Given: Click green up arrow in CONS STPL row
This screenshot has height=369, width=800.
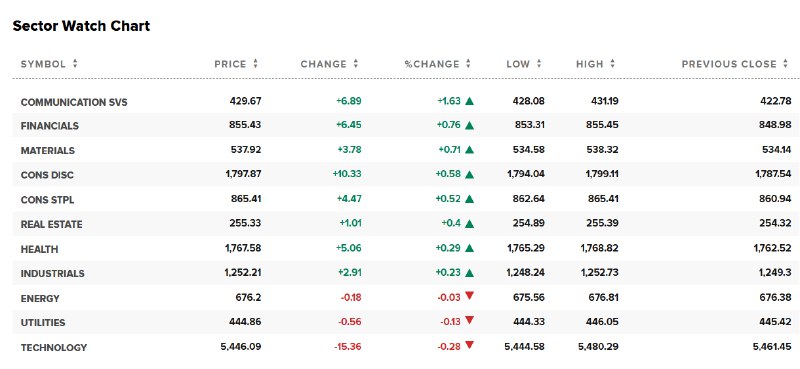Looking at the screenshot, I should coord(469,199).
